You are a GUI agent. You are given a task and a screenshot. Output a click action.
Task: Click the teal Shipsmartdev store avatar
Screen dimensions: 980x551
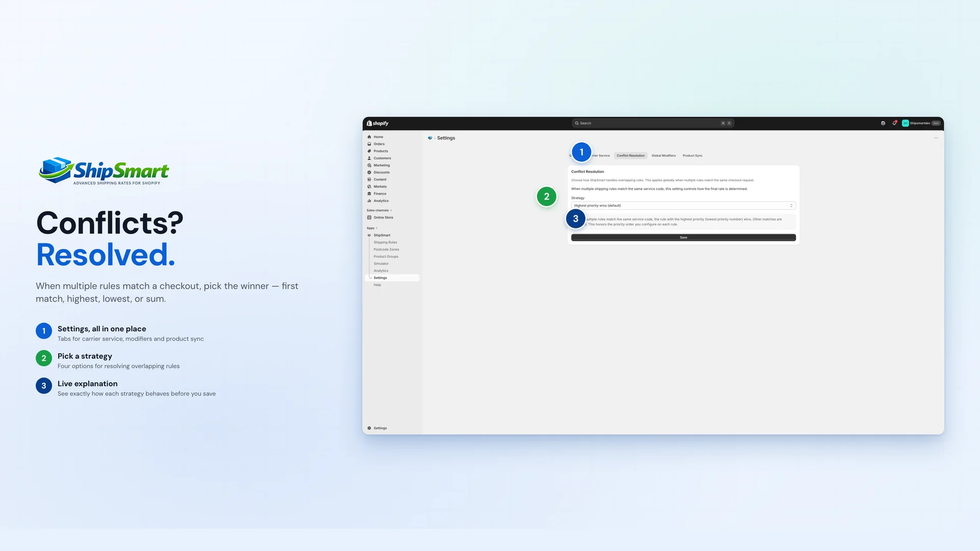coord(905,123)
